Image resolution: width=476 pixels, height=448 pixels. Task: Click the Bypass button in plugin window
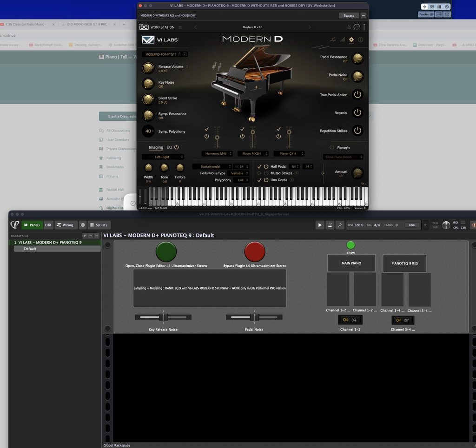pyautogui.click(x=349, y=15)
